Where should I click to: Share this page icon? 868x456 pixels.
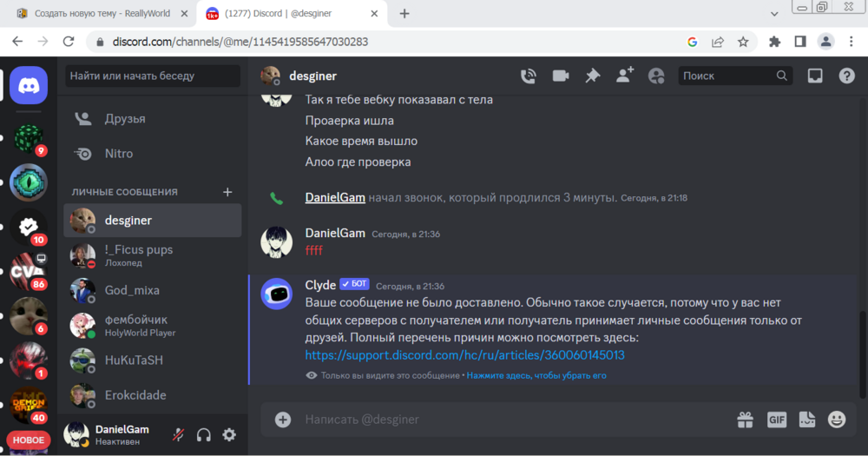[718, 42]
